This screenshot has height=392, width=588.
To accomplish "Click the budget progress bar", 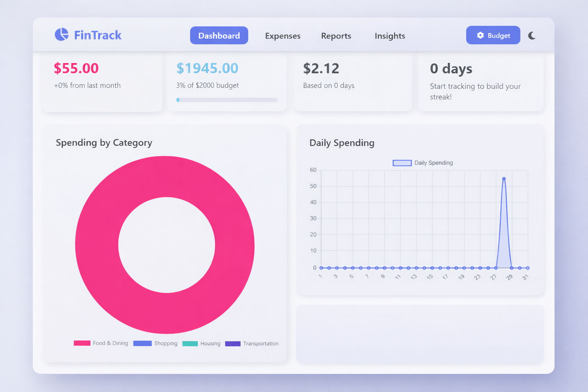I will coord(227,100).
